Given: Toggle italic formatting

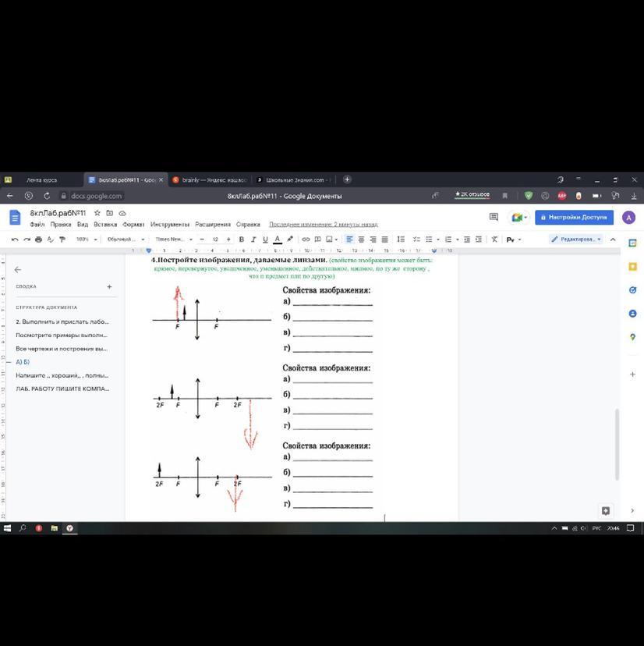Looking at the screenshot, I should coord(253,240).
